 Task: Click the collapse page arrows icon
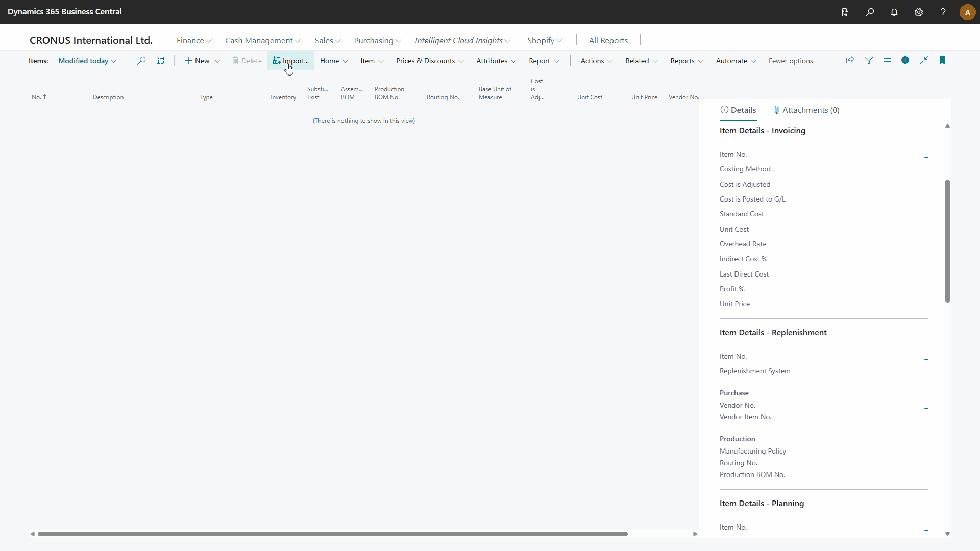[924, 61]
